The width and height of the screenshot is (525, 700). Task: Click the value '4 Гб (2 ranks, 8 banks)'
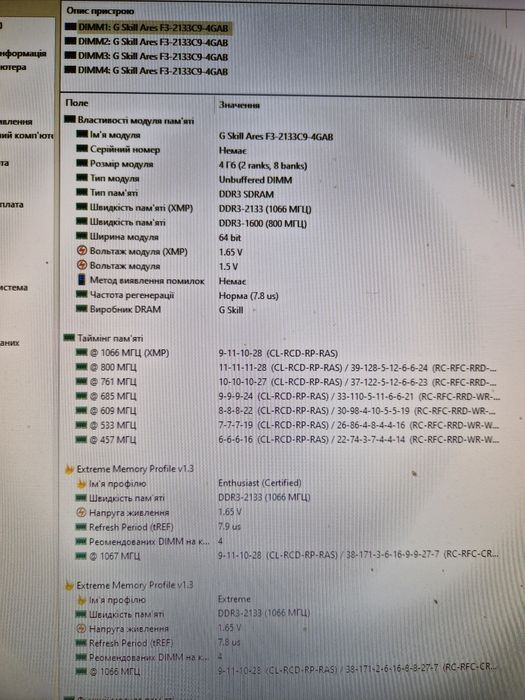click(263, 166)
